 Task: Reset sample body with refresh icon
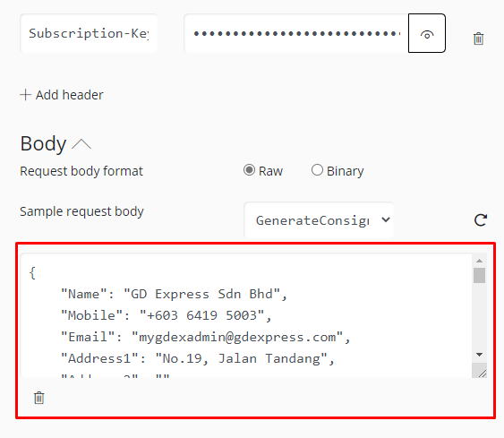coord(481,220)
